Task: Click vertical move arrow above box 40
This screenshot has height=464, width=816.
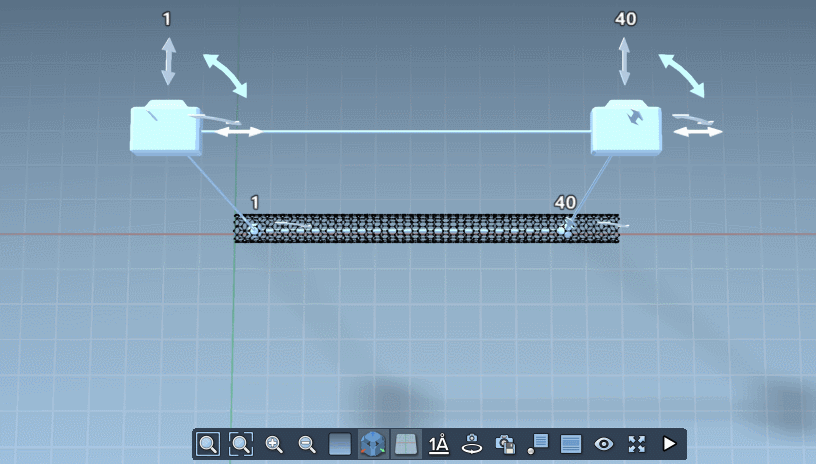Action: point(624,61)
